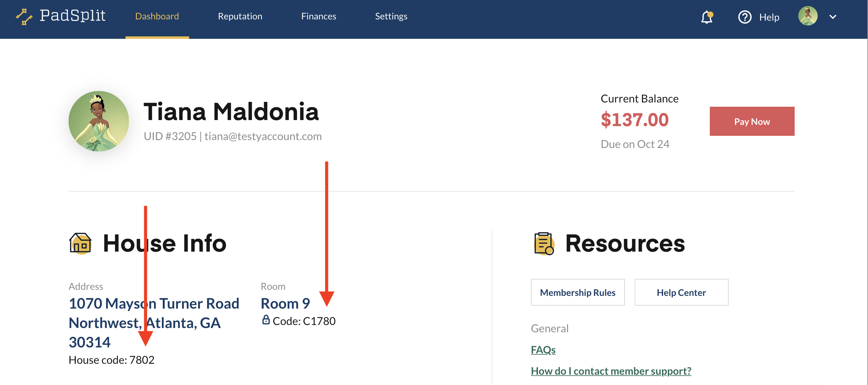This screenshot has height=385, width=868.
Task: Open the notifications bell
Action: 707,17
